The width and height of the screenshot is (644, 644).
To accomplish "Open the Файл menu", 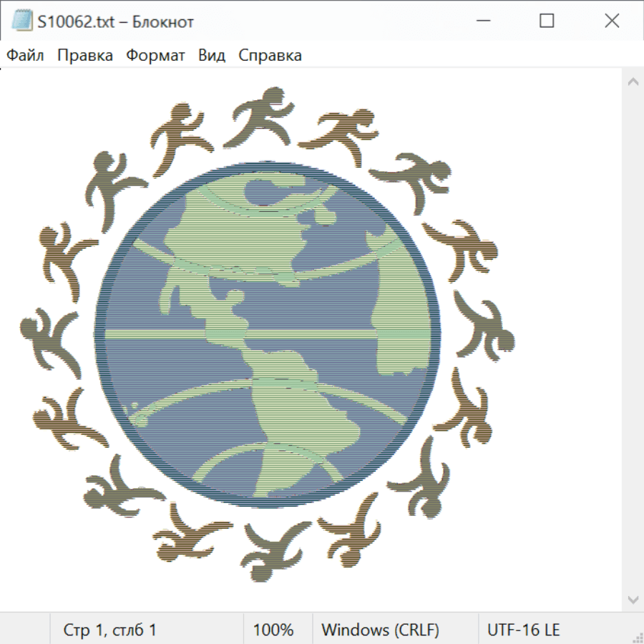I will (26, 56).
